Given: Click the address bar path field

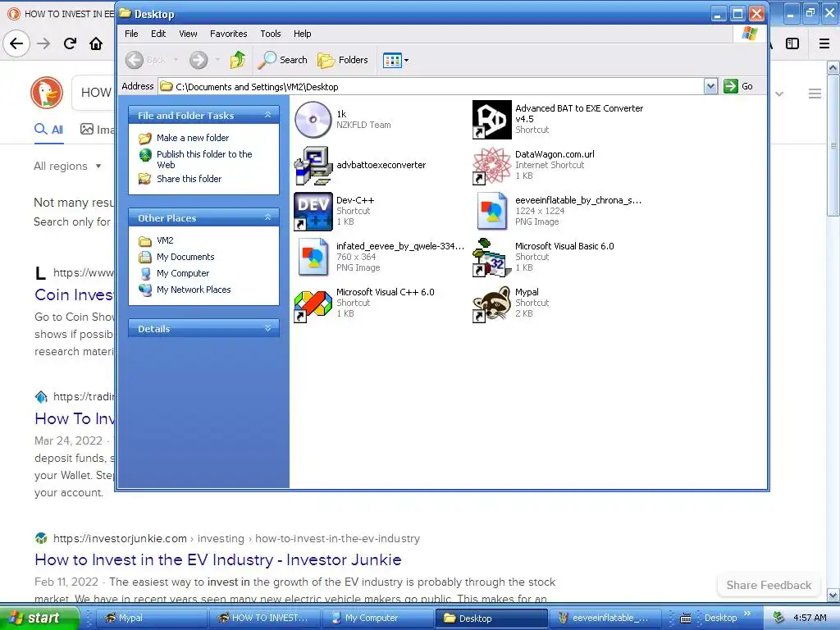Looking at the screenshot, I should click(431, 86).
